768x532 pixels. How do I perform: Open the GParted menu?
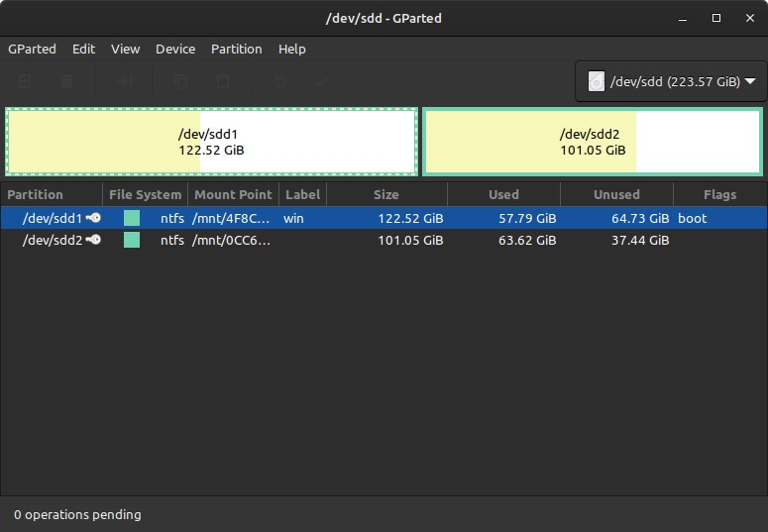32,49
